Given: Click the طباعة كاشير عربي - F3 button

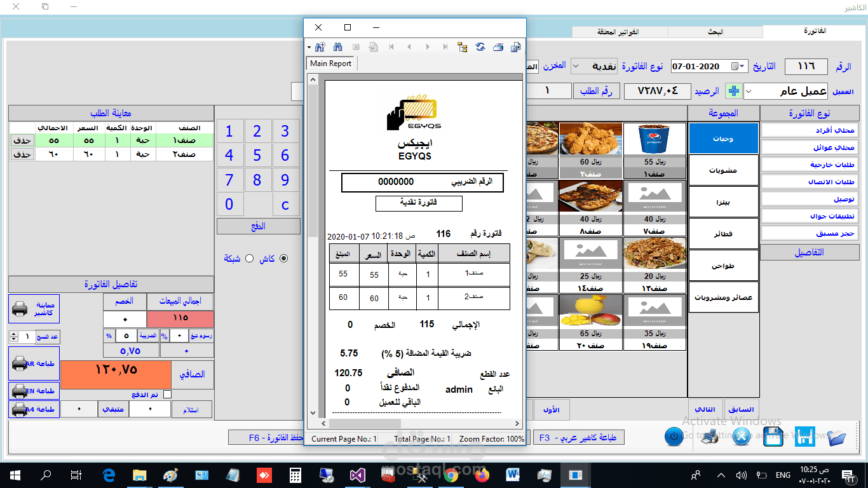Looking at the screenshot, I should tap(580, 438).
